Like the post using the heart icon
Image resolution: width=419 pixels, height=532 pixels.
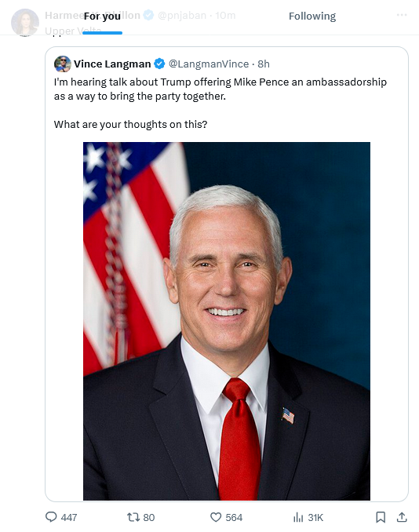tap(216, 517)
